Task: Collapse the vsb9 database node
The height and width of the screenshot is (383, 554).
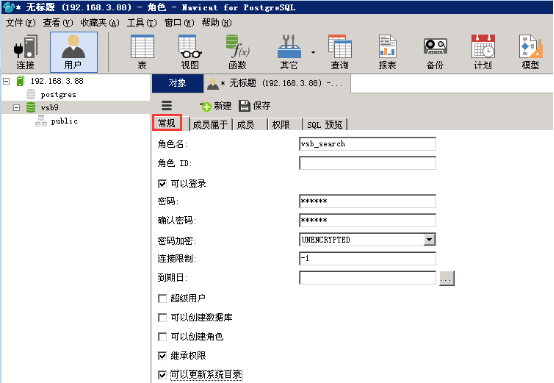Action: click(x=16, y=107)
